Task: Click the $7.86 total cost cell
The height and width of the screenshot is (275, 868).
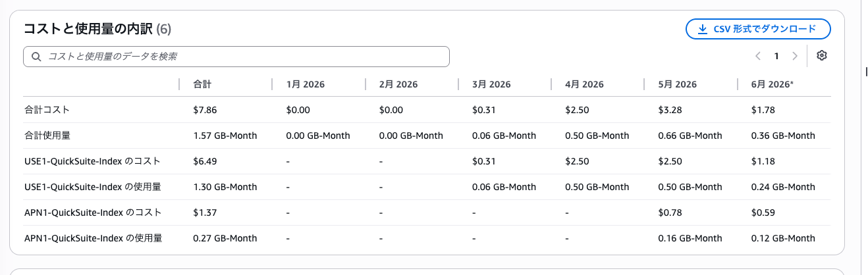Action: (x=205, y=110)
